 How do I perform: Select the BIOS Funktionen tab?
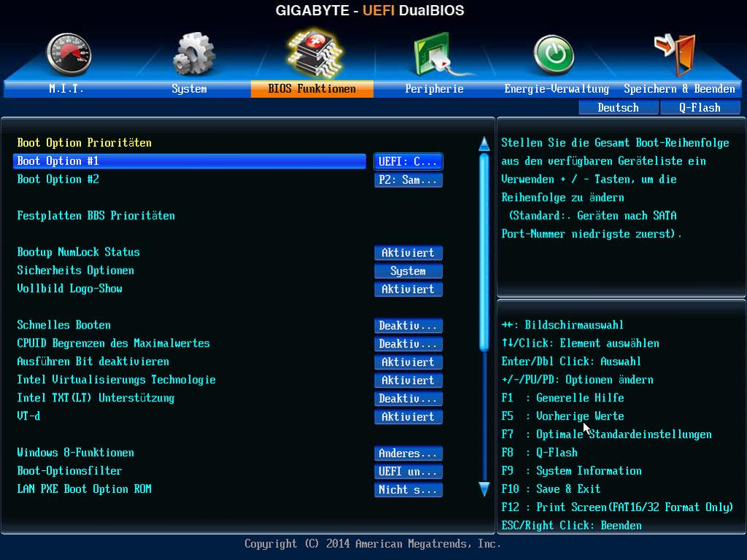(312, 89)
